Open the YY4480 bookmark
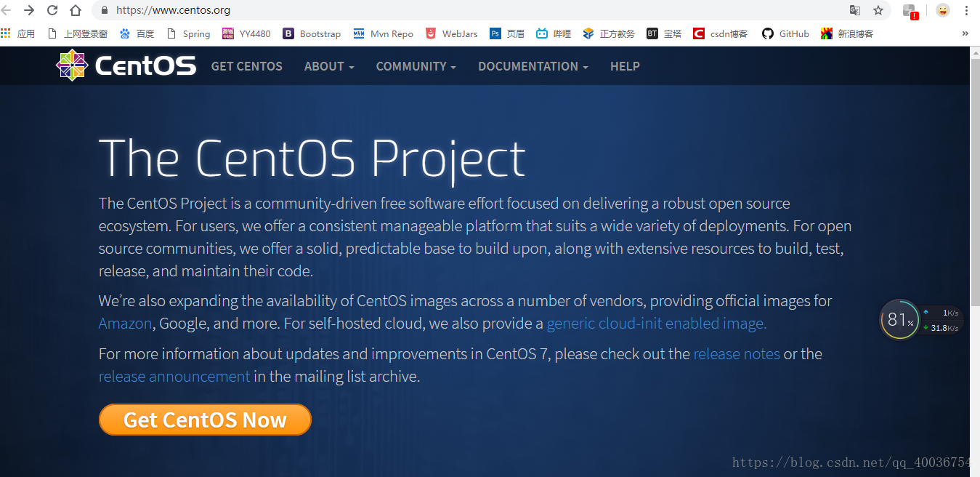Image resolution: width=980 pixels, height=477 pixels. point(246,33)
